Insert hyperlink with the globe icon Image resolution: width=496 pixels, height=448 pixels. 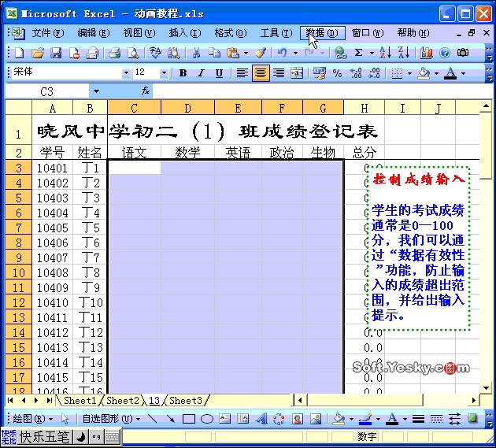coord(340,54)
